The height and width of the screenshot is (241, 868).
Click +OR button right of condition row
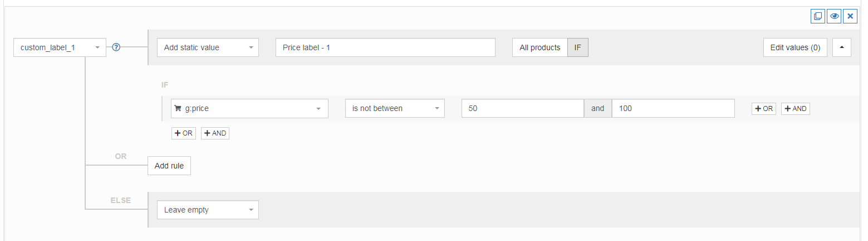point(763,109)
